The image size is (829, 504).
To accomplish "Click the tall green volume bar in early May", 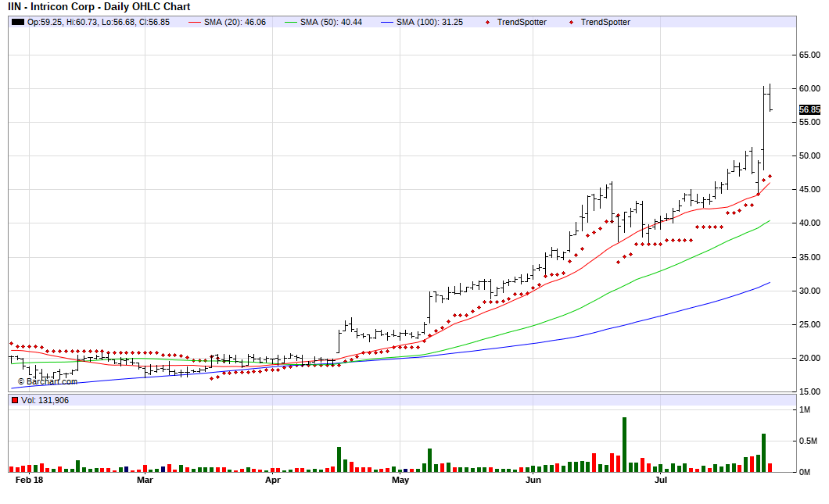I will pyautogui.click(x=430, y=460).
